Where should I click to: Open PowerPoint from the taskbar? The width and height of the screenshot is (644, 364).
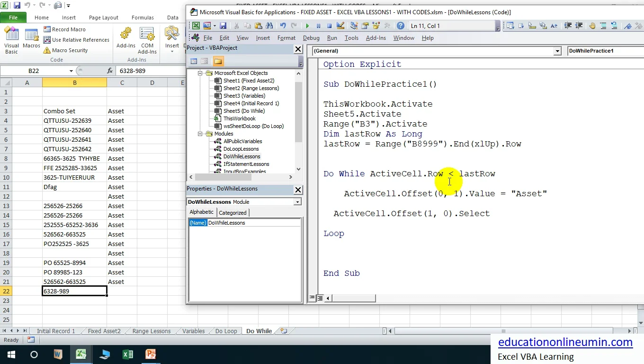[x=151, y=355]
